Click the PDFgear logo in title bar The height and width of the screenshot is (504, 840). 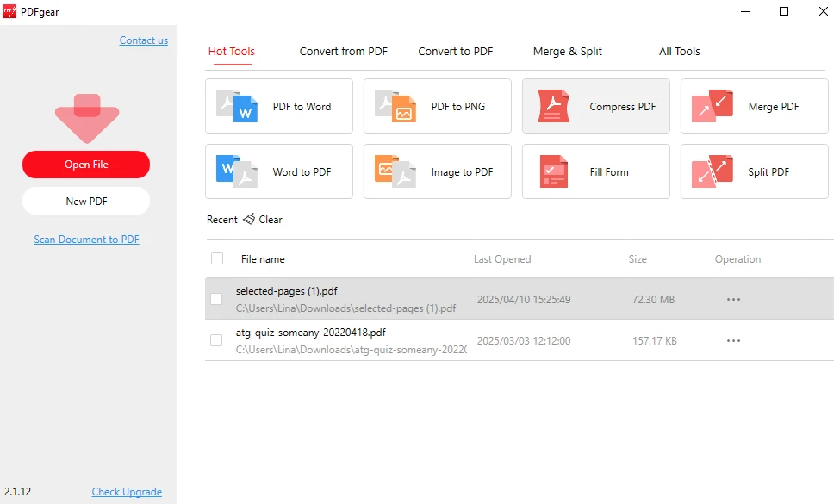click(x=9, y=11)
